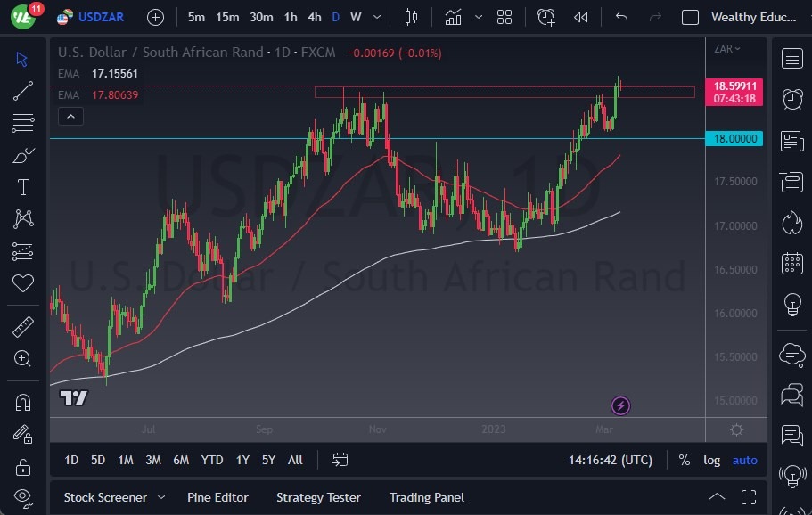Screen dimensions: 812x515
Task: Toggle auto scale on the price axis
Action: coord(744,460)
